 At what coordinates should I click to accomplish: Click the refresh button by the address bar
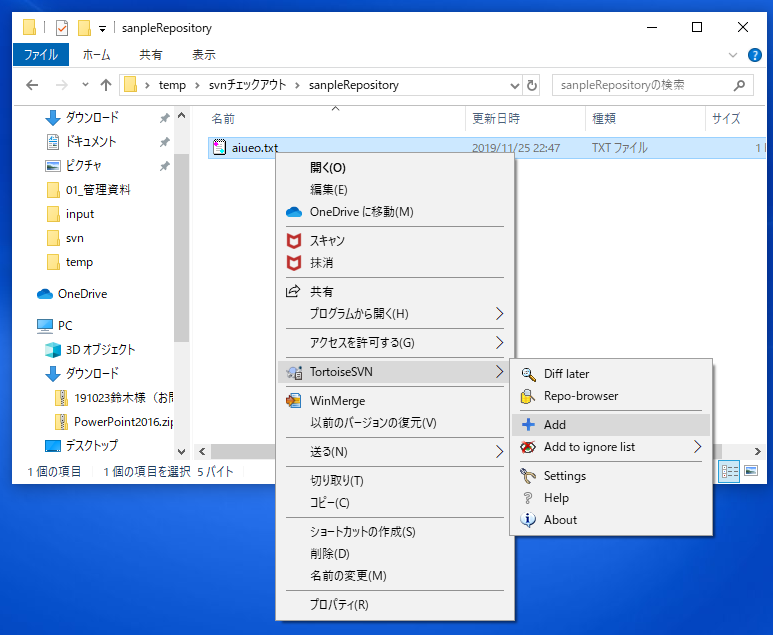[x=532, y=85]
